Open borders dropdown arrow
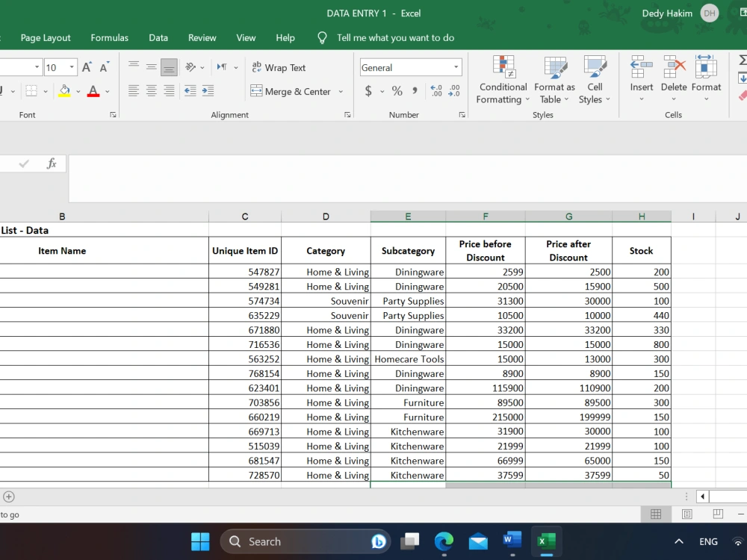The image size is (747, 560). (x=46, y=91)
